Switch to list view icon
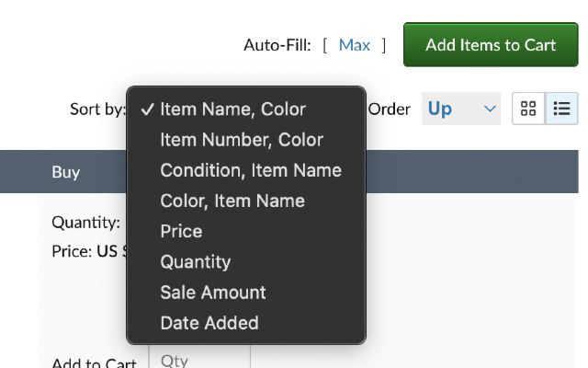 (x=560, y=109)
